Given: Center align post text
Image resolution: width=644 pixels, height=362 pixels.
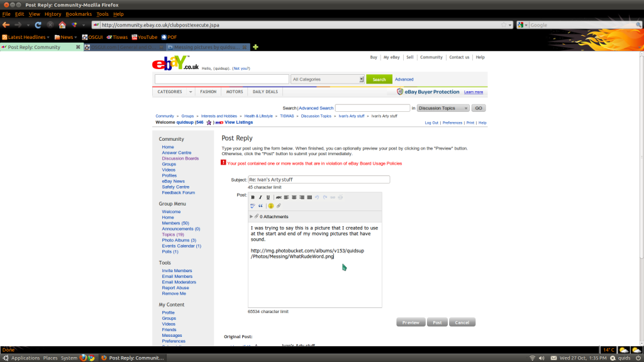Looking at the screenshot, I should coord(294,197).
